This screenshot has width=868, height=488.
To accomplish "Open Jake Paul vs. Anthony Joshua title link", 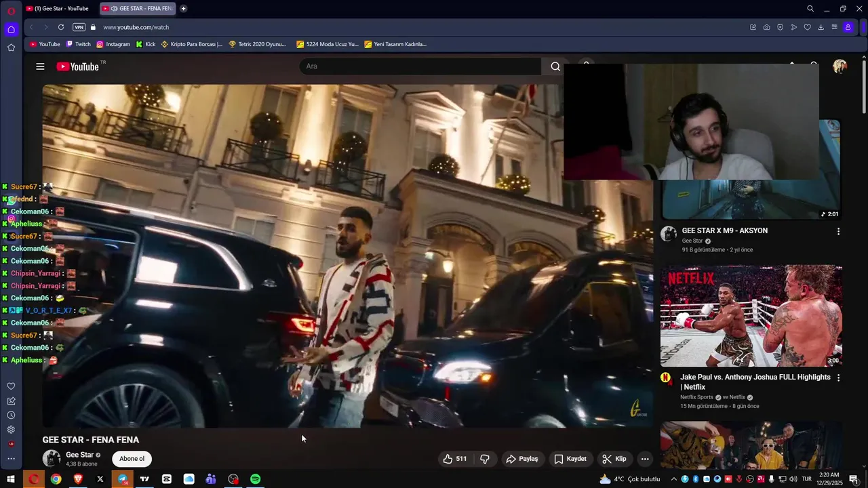I will tap(755, 382).
